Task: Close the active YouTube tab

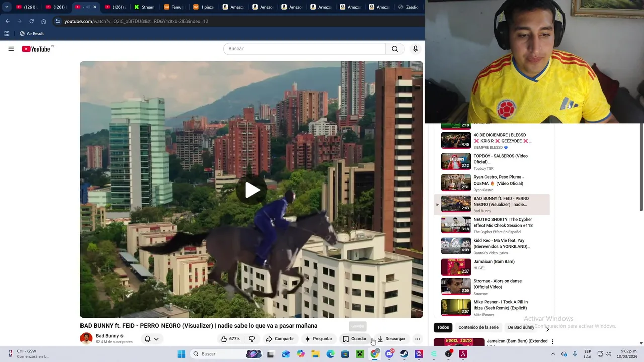Action: pos(94,7)
